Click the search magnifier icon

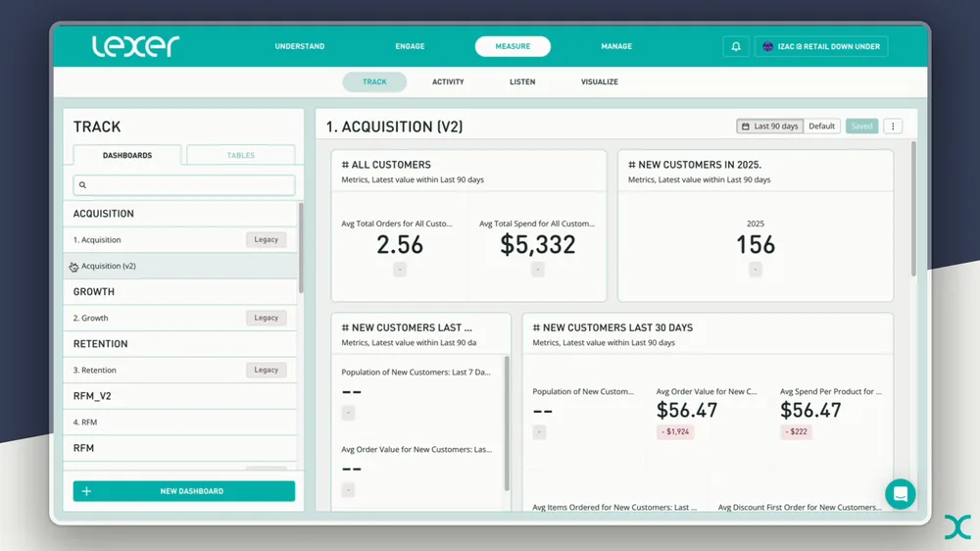pos(82,185)
